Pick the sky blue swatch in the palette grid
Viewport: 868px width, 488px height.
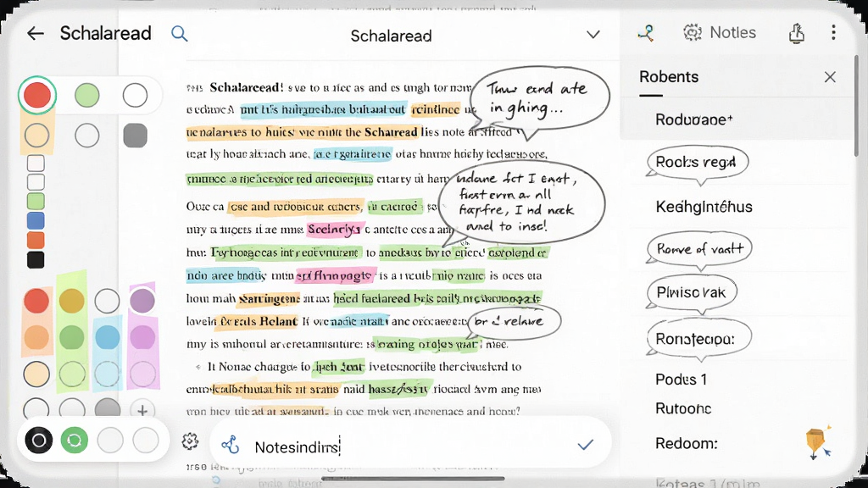coord(107,337)
